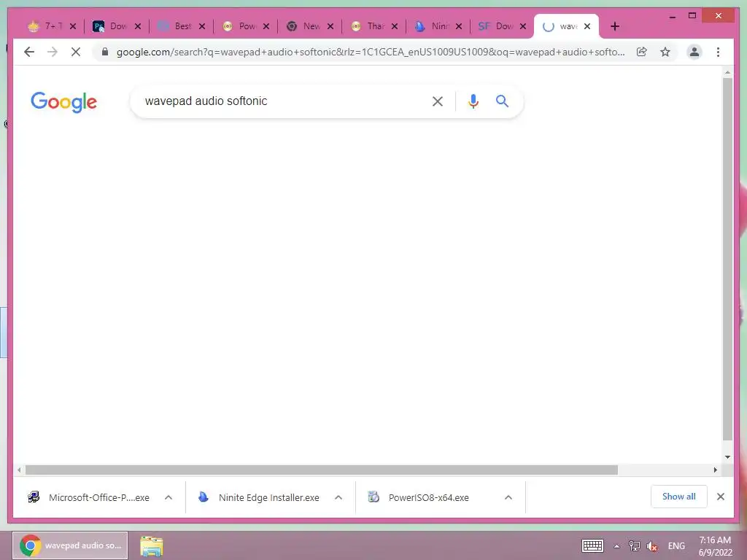Click Chrome taskbar button 'wavepad audio so...'

[70, 545]
